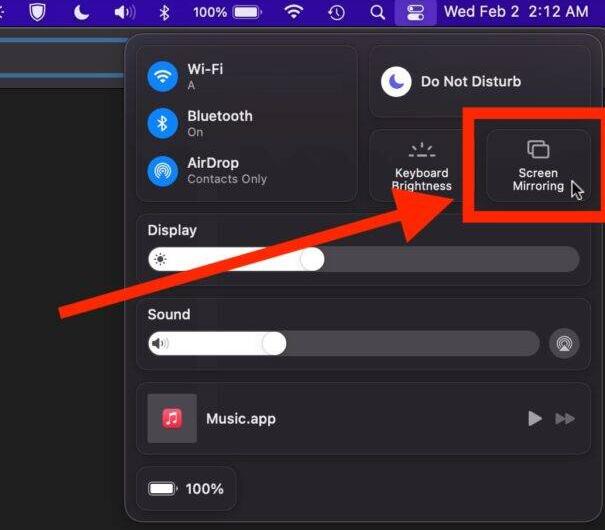Play music in Music.app
The height and width of the screenshot is (530, 605).
(x=535, y=418)
